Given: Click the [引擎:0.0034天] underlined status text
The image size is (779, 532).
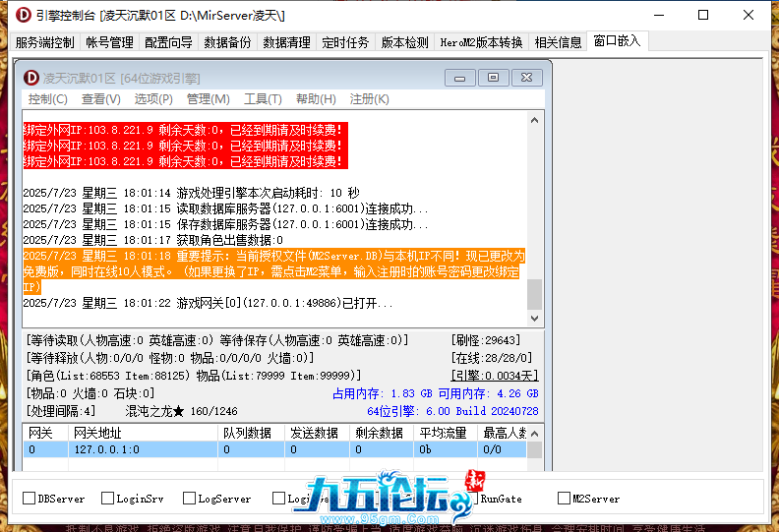Looking at the screenshot, I should tap(495, 376).
